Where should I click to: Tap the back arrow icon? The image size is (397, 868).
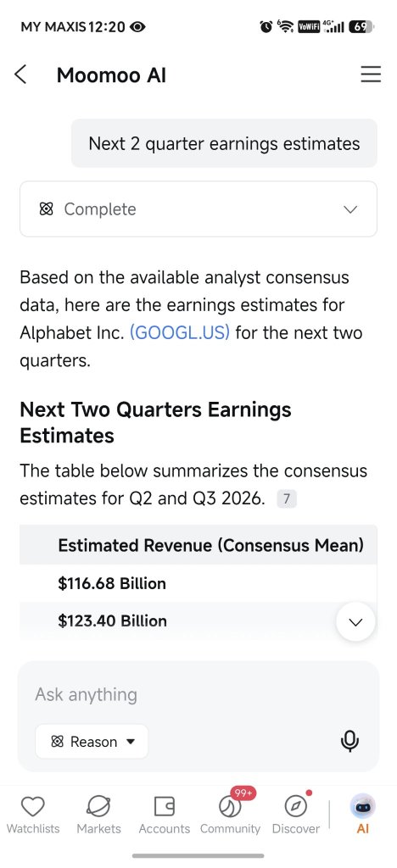(x=20, y=75)
